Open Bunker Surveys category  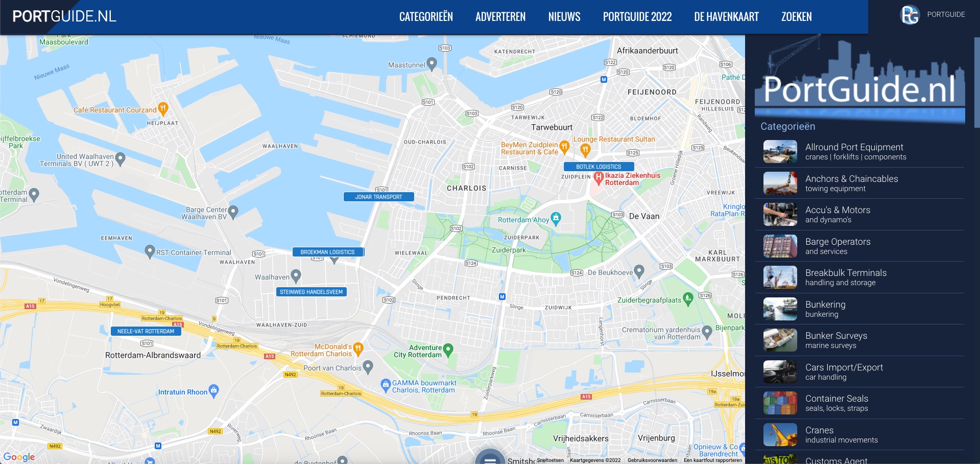point(859,340)
